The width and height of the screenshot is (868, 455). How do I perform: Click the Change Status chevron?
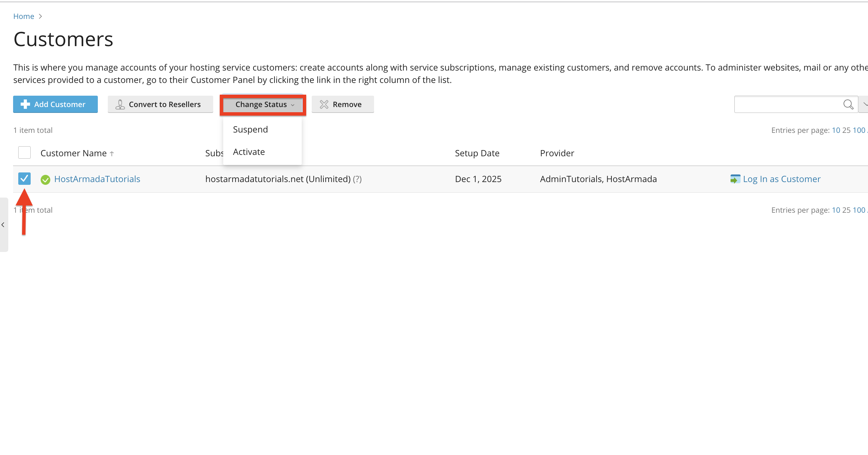pyautogui.click(x=293, y=105)
